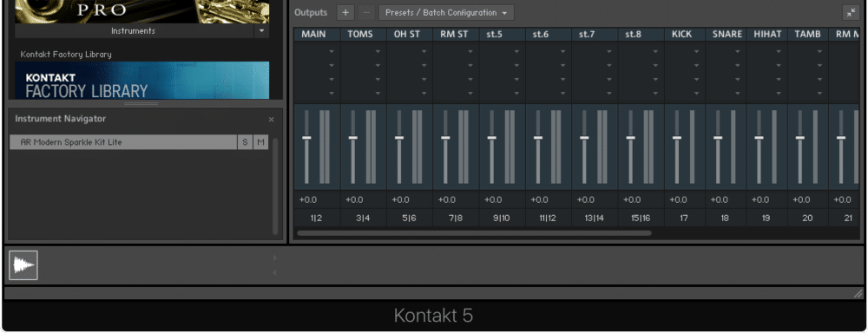Collapse the Outputs panel with arrows icon

pos(851,13)
